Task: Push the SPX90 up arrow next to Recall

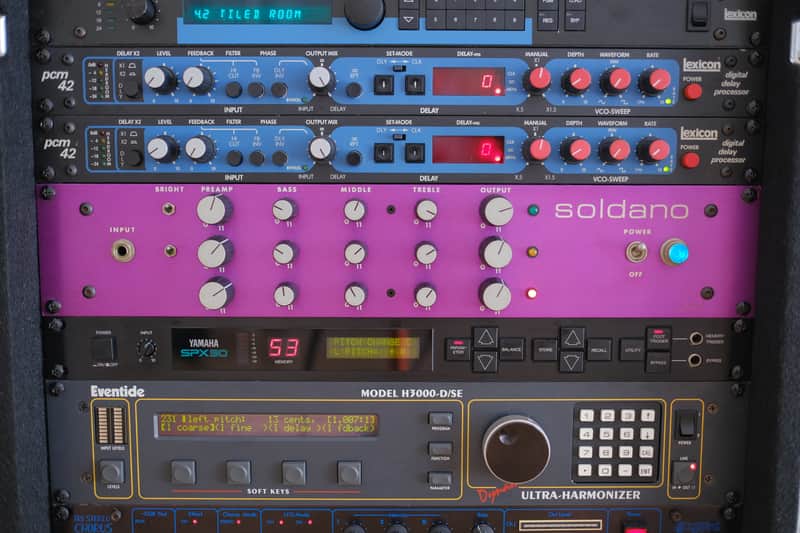Action: coord(572,338)
